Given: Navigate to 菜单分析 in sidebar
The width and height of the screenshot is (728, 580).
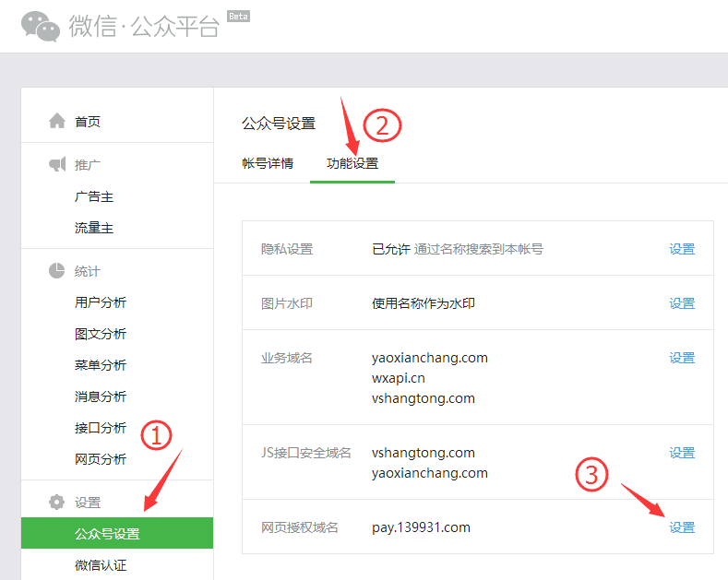Looking at the screenshot, I should point(101,365).
